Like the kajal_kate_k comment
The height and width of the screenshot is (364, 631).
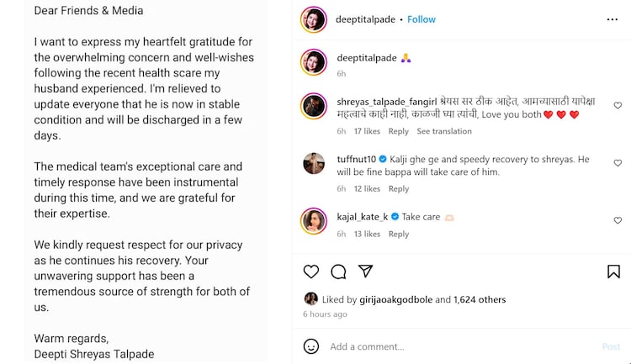point(618,220)
